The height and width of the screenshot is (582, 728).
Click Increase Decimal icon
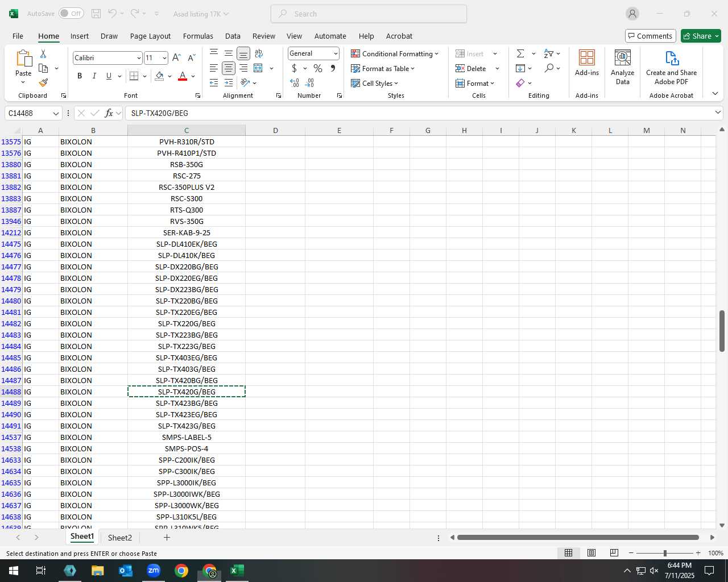[295, 83]
